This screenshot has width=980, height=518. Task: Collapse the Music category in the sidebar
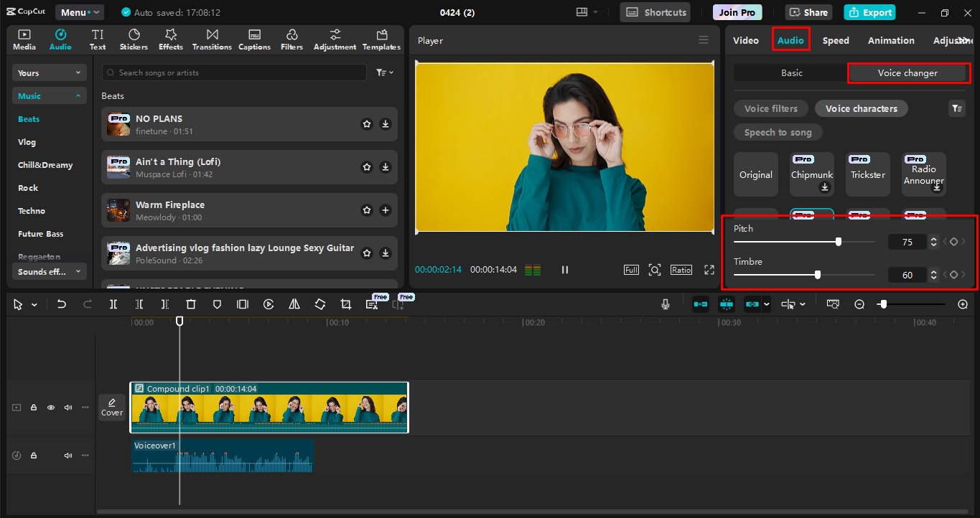[x=49, y=95]
